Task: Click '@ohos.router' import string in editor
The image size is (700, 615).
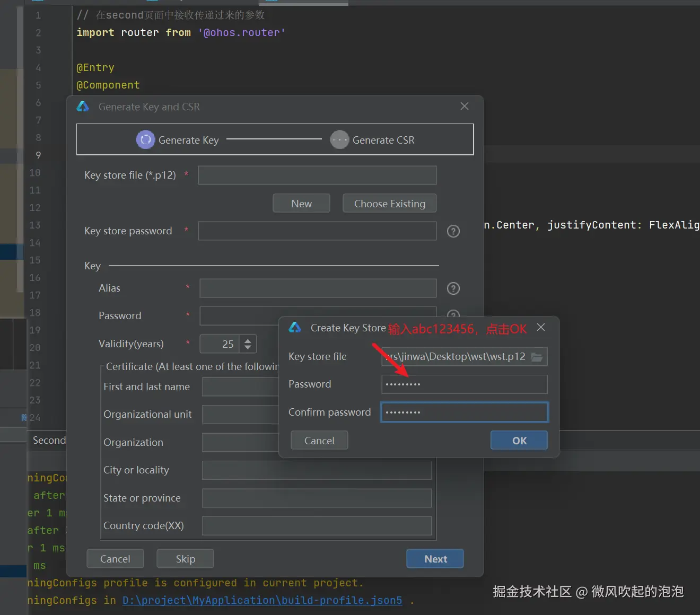Action: point(242,32)
